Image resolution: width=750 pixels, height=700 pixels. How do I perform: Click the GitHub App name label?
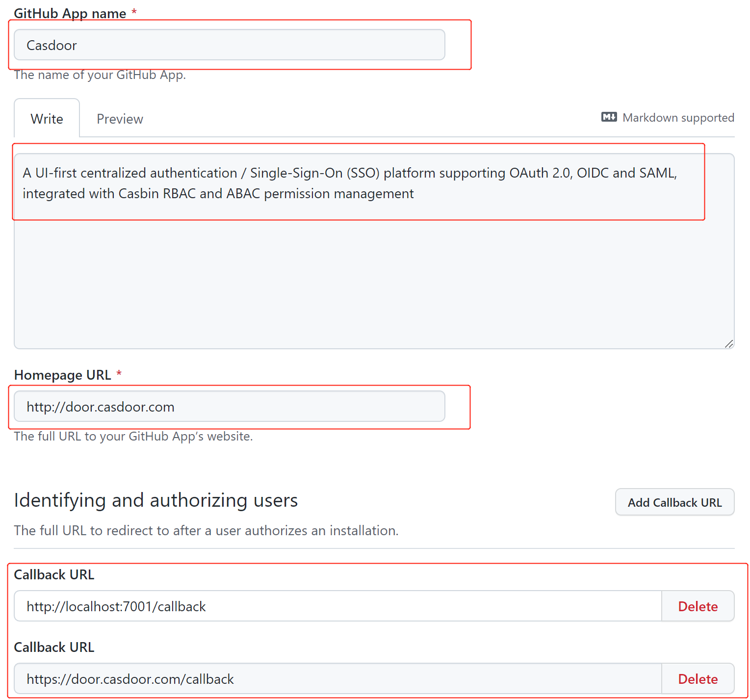pyautogui.click(x=68, y=13)
